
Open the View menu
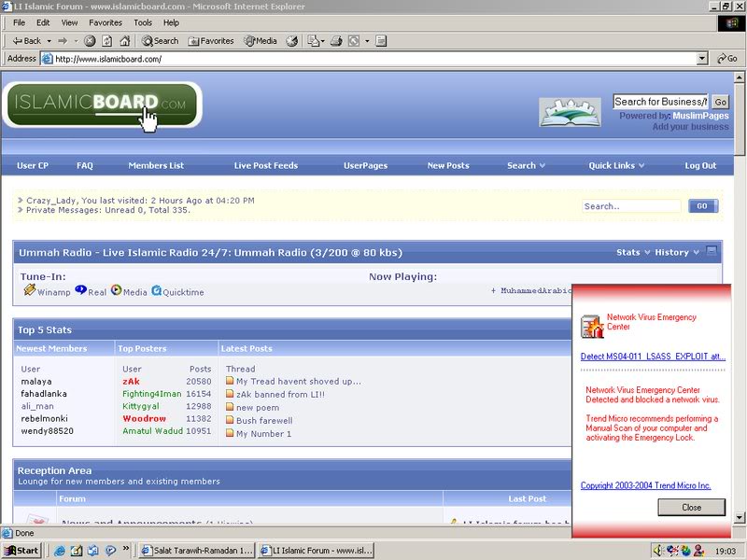(69, 22)
